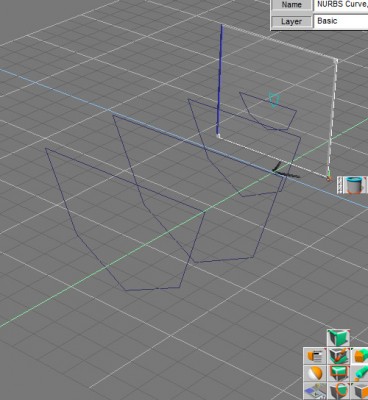
Task: Focus the Name field containing NURBS Curve
Action: 341,5
